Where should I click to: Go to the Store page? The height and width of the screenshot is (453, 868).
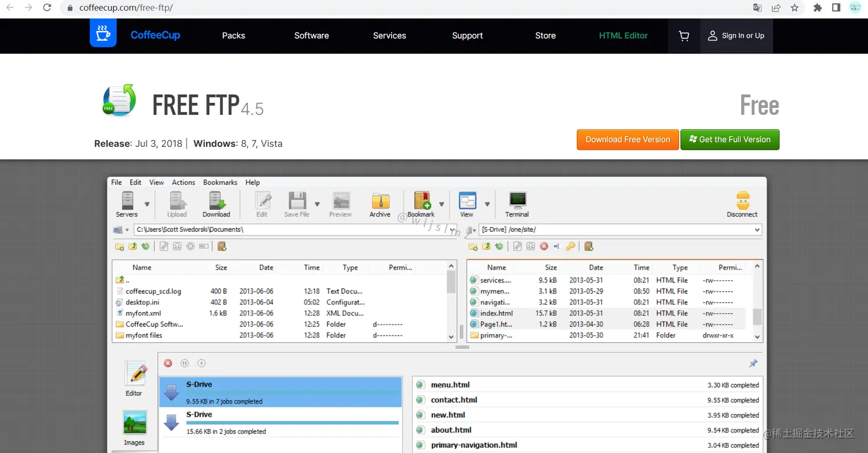(545, 36)
